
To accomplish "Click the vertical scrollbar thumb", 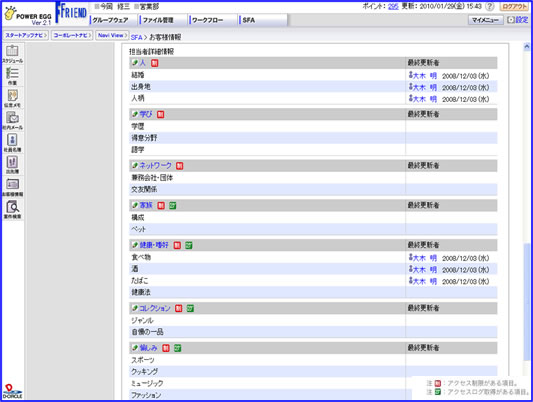I will (527, 302).
